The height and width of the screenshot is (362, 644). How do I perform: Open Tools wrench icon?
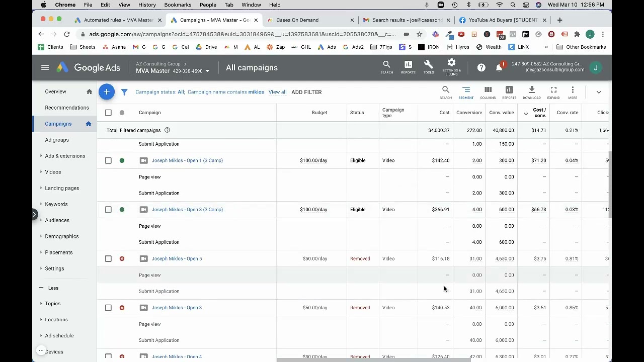pos(428,67)
